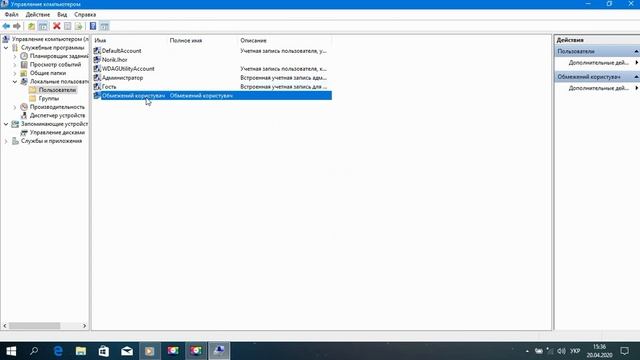
Task: Launch Microsoft Edge from the taskbar
Action: (x=58, y=351)
